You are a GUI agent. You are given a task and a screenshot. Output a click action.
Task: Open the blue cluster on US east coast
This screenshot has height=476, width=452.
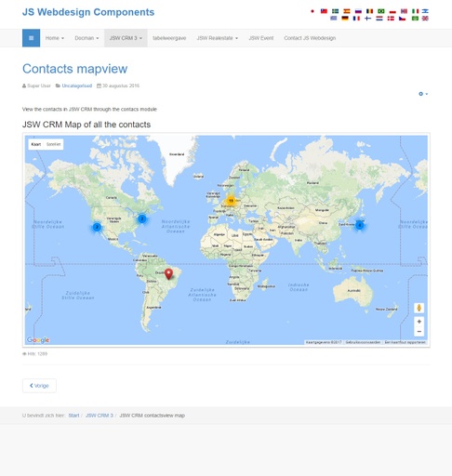point(142,218)
